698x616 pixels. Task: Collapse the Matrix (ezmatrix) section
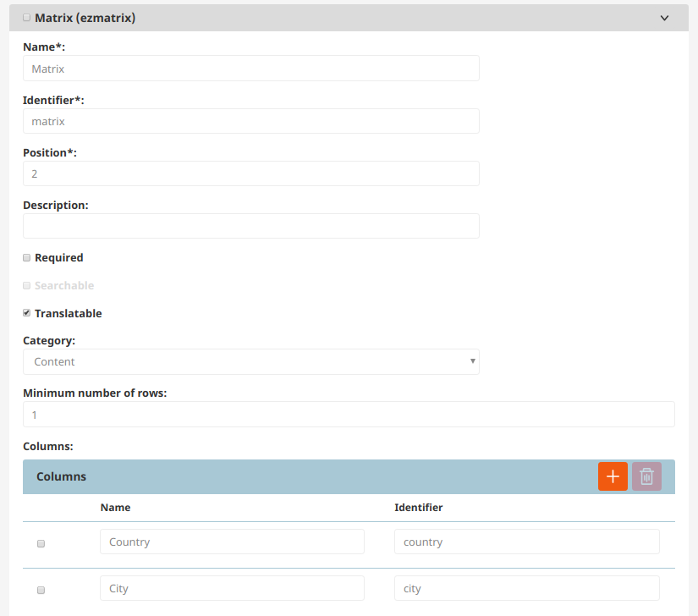click(664, 17)
